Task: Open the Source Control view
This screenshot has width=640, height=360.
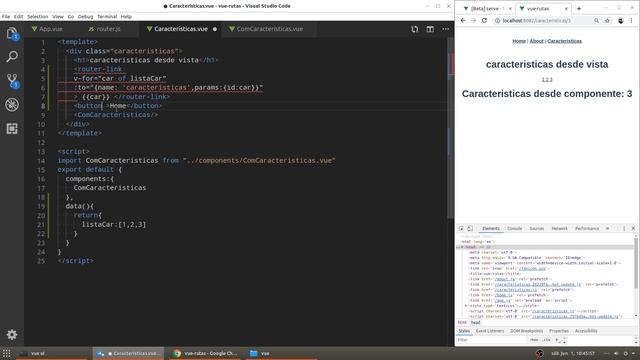Action: 12,80
